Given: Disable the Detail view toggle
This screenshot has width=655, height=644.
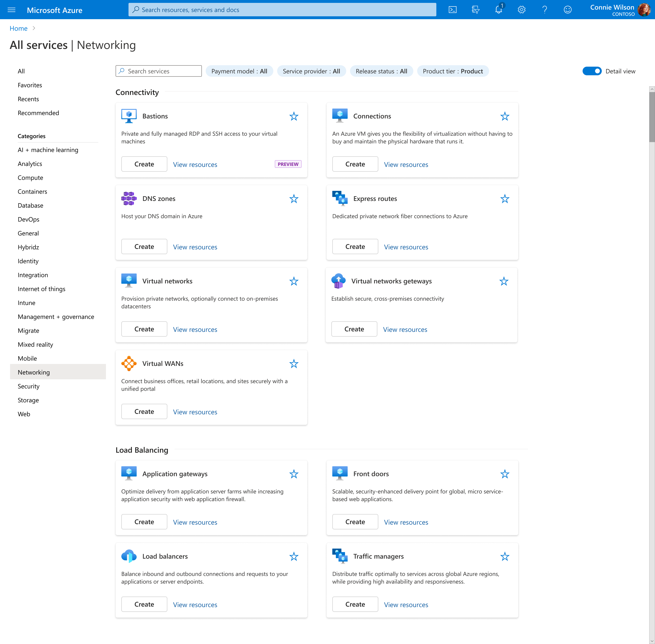Looking at the screenshot, I should [x=592, y=71].
